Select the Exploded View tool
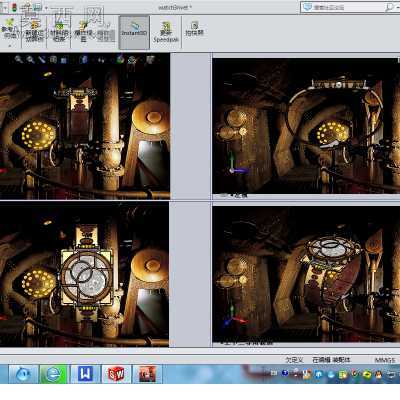The width and height of the screenshot is (400, 400). pos(83,31)
